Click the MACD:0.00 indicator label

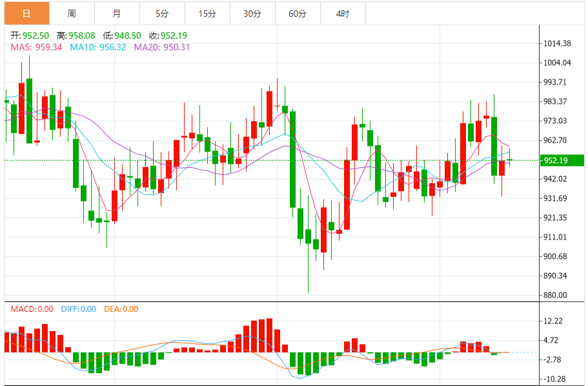click(32, 309)
